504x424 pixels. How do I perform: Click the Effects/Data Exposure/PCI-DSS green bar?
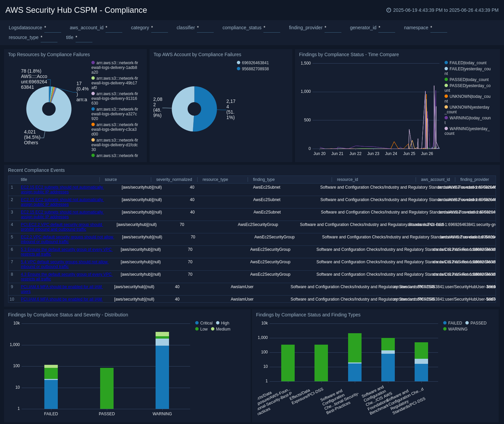(x=321, y=363)
